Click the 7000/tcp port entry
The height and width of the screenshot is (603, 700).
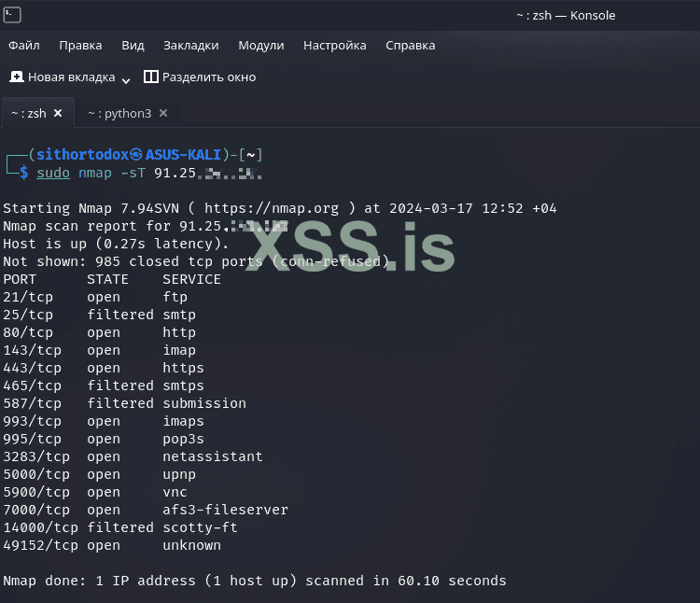pos(36,510)
